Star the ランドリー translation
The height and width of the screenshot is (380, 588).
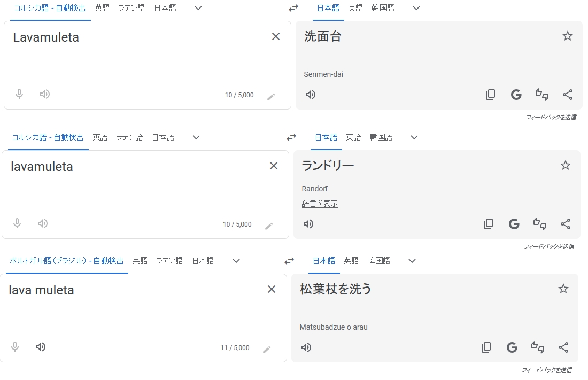(565, 166)
